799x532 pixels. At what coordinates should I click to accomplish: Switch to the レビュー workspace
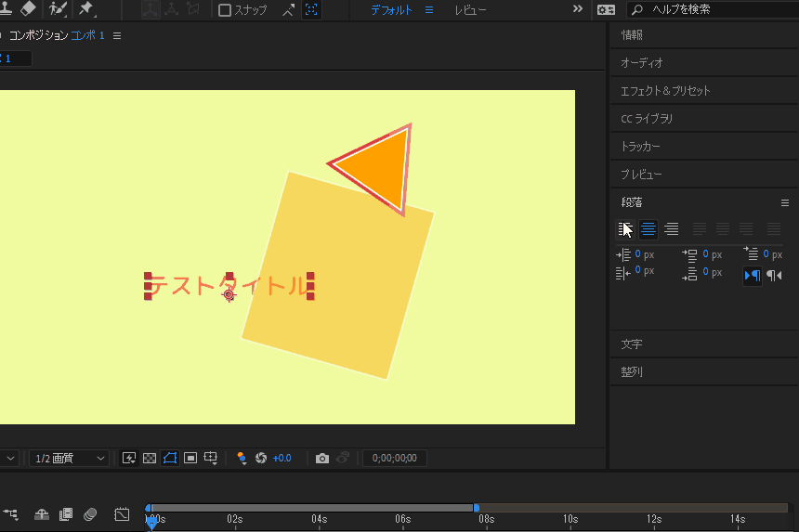tap(470, 9)
